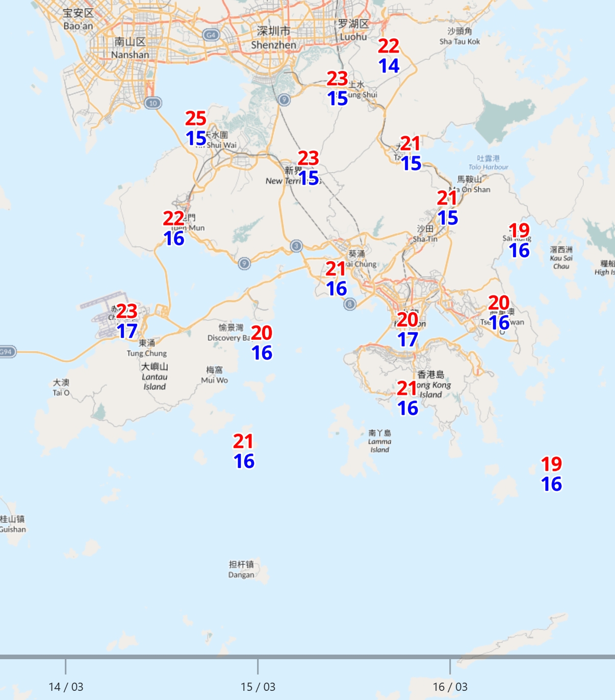
Task: Select the 22/16 temperature marker at Tuen Mun
Action: (174, 228)
